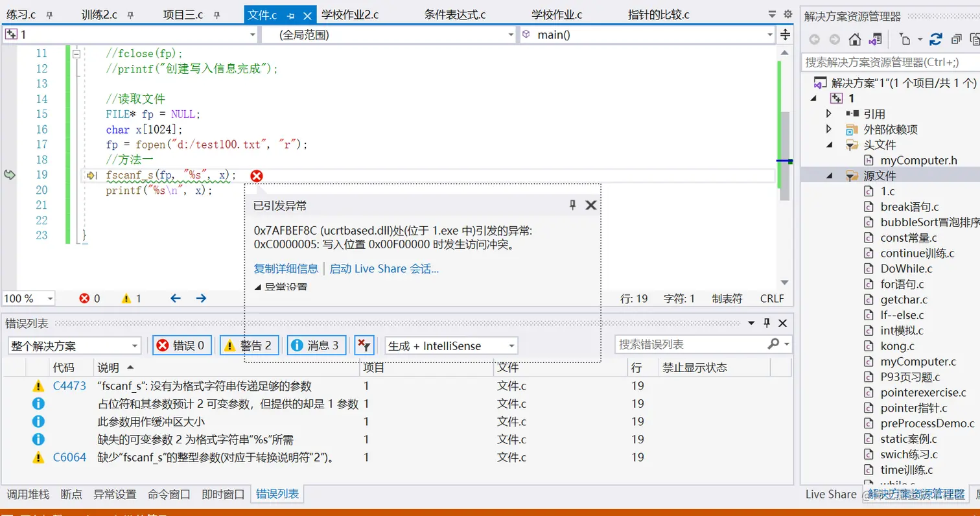Image resolution: width=980 pixels, height=516 pixels.
Task: Open the editor tab settings gear
Action: click(x=787, y=14)
